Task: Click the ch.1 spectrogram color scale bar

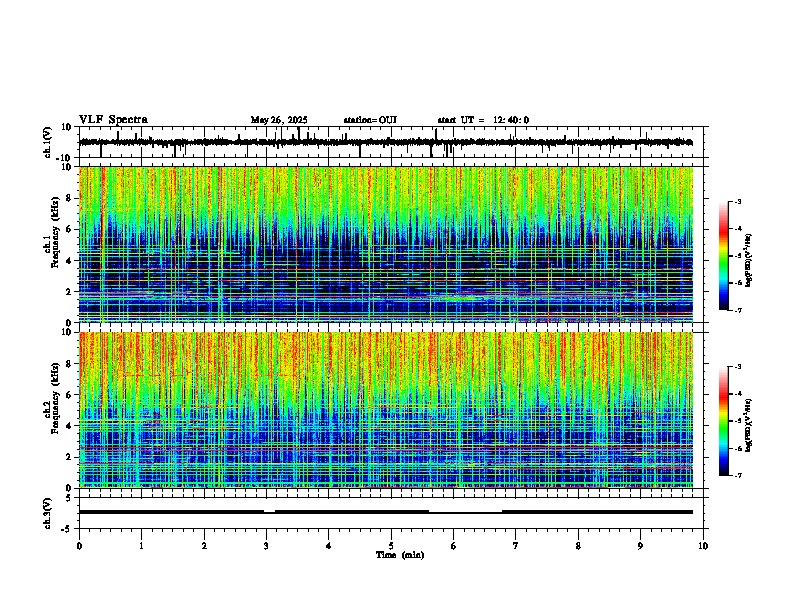Action: 724,256
